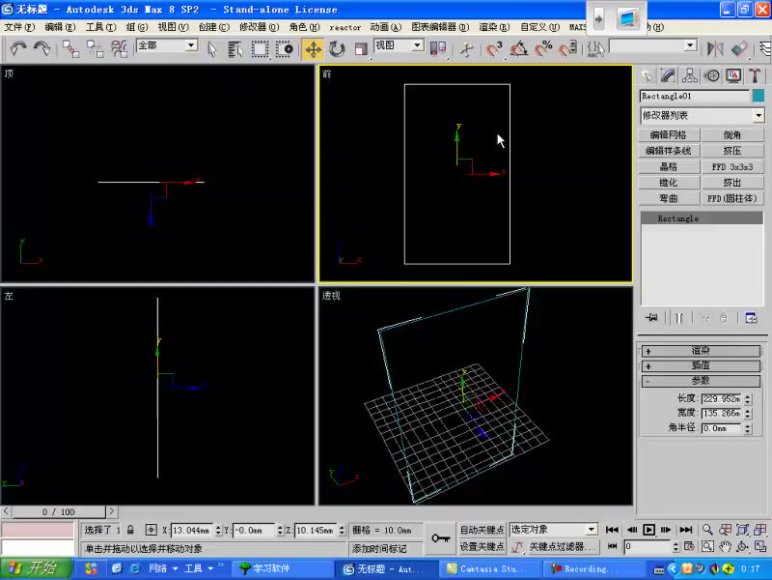Switch to Motion command panel tab
The image size is (772, 580).
711,75
